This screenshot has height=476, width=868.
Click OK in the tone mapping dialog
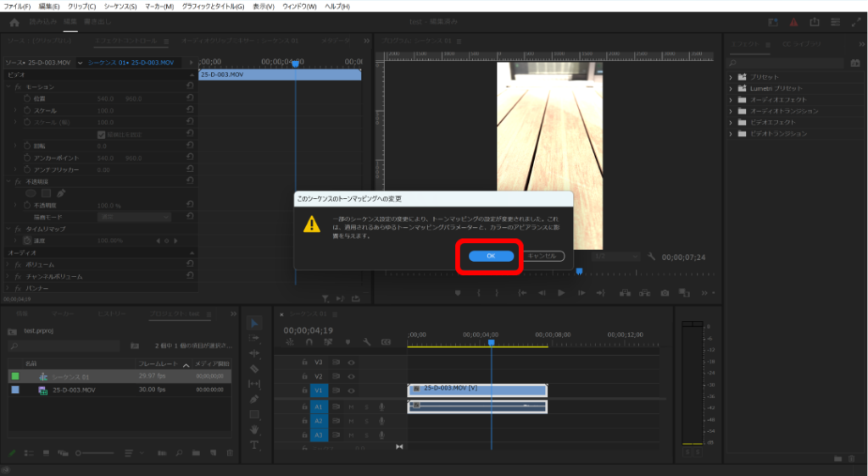tap(489, 256)
